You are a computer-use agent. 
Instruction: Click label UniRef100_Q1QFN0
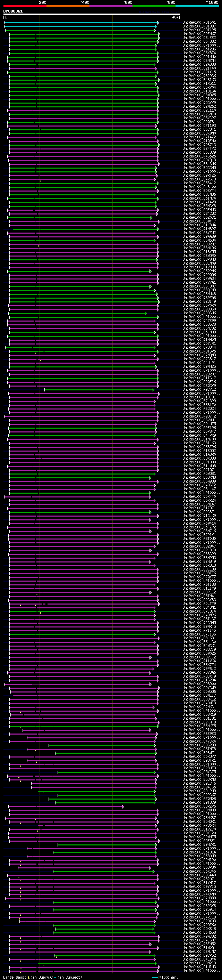pyautogui.click(x=199, y=141)
